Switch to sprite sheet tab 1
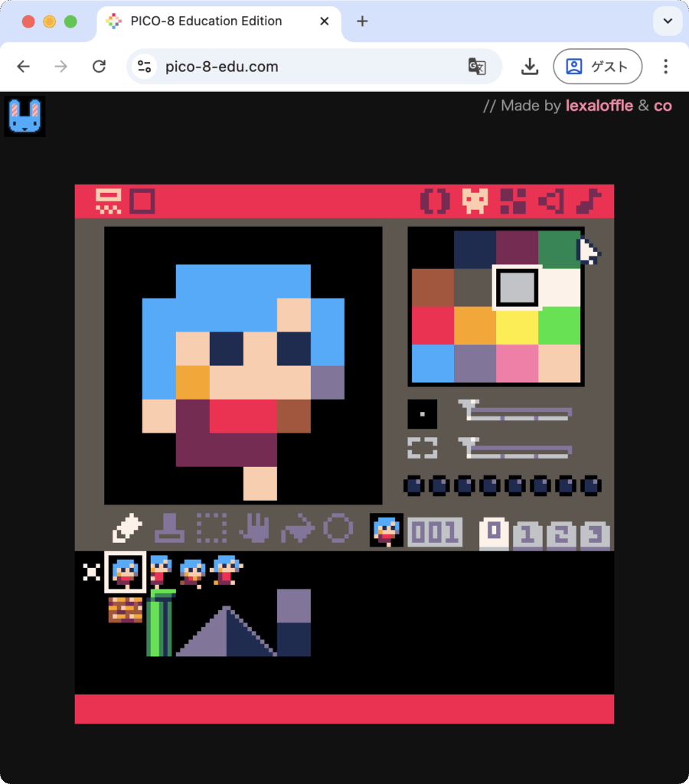Image resolution: width=689 pixels, height=784 pixels. [x=527, y=534]
